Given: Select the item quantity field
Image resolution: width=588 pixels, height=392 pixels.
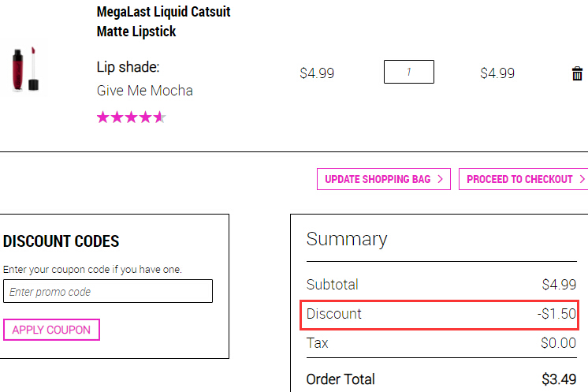Looking at the screenshot, I should tap(409, 72).
